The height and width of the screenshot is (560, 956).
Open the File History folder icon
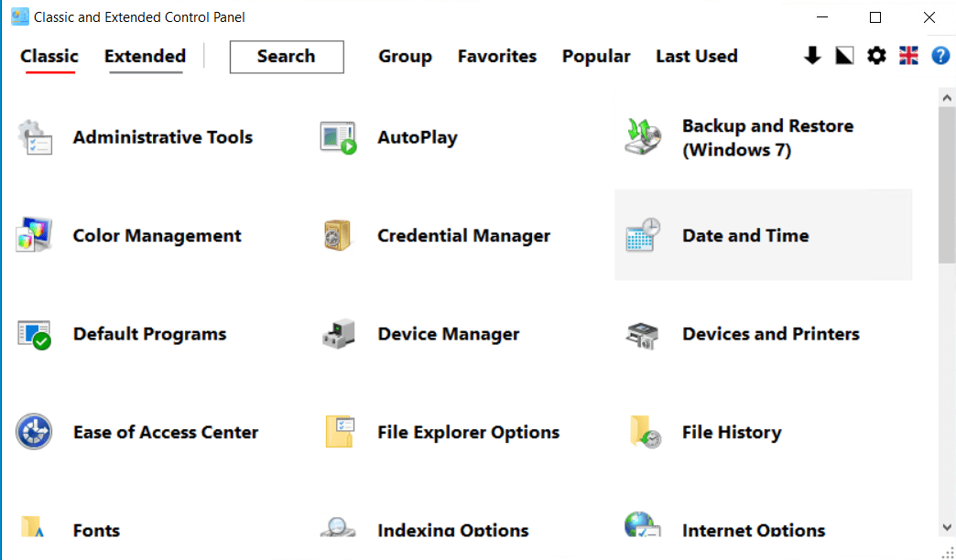click(645, 432)
